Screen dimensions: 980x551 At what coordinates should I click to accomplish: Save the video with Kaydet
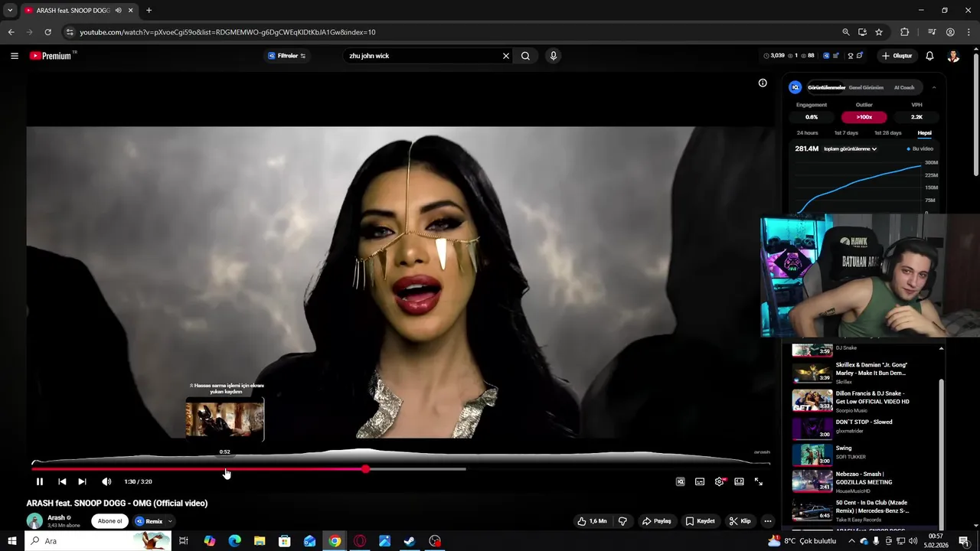pos(701,521)
